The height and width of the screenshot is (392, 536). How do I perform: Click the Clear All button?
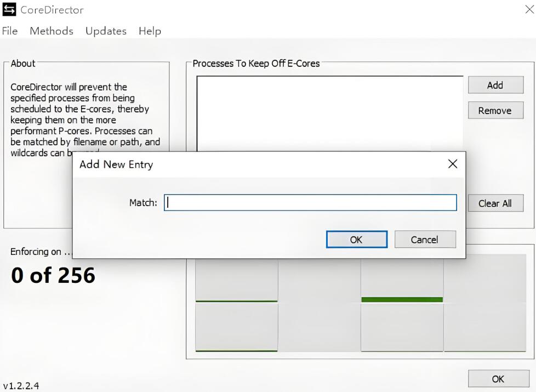point(495,203)
